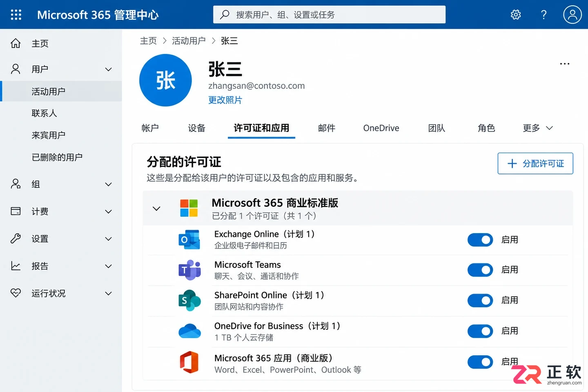Open the settings gear in header

click(516, 15)
